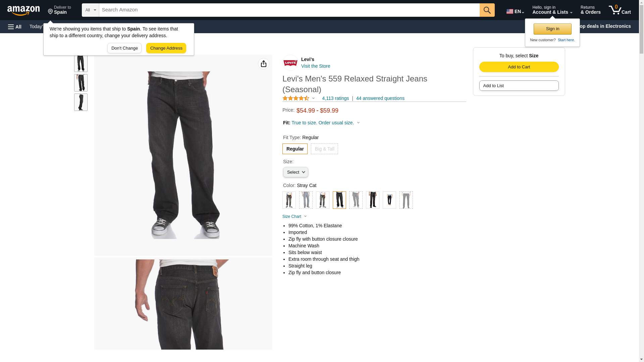Open Account & Lists menu
Viewport: 644px width, 362px height.
(x=552, y=10)
